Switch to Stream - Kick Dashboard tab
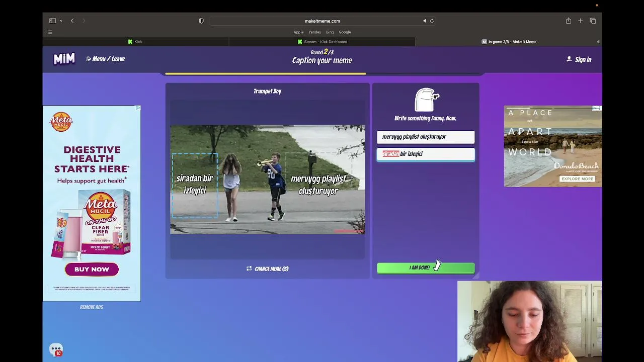 (x=322, y=42)
